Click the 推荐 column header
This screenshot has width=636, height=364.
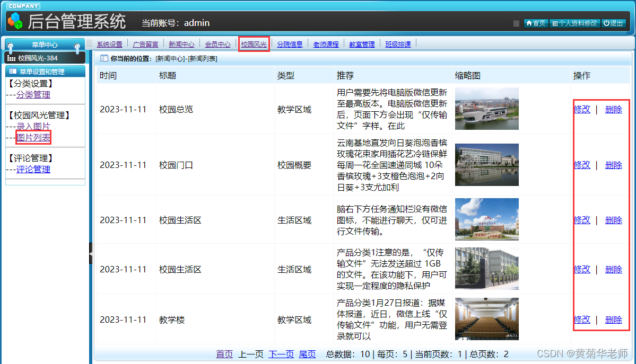(345, 76)
